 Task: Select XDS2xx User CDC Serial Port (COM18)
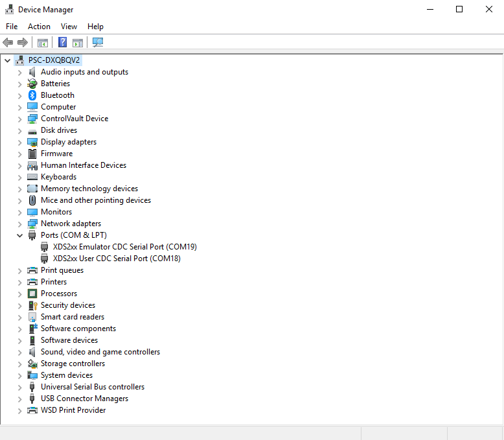117,259
